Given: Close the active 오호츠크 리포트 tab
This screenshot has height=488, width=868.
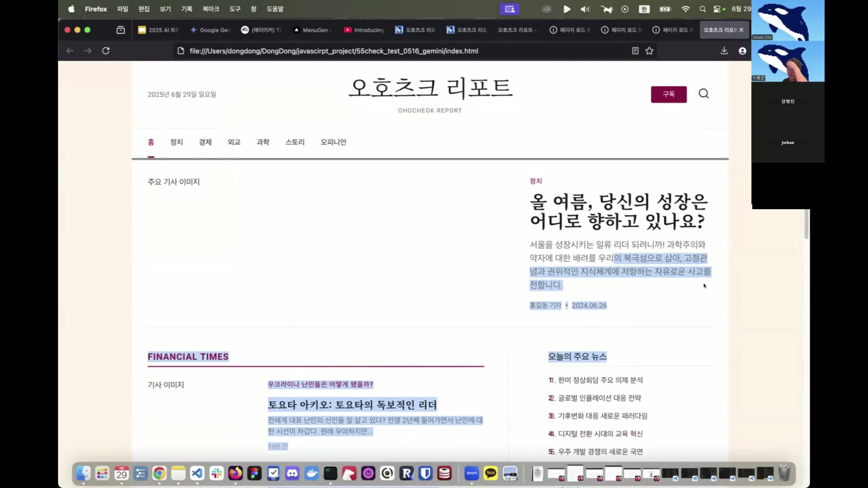Looking at the screenshot, I should (x=741, y=30).
